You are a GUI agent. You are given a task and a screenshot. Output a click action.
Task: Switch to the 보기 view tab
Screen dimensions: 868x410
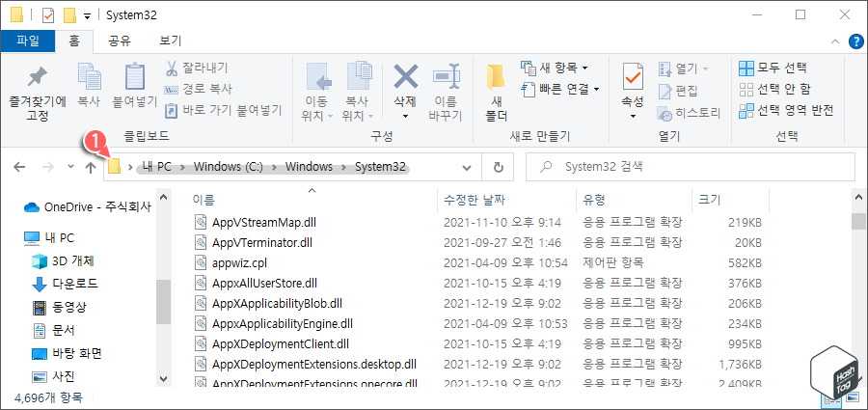pos(170,41)
